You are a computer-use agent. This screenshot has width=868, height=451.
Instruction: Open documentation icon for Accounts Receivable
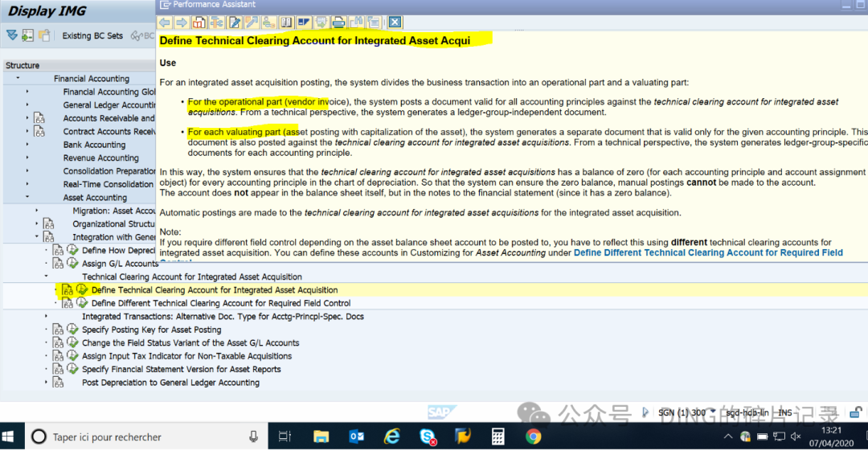coord(39,118)
